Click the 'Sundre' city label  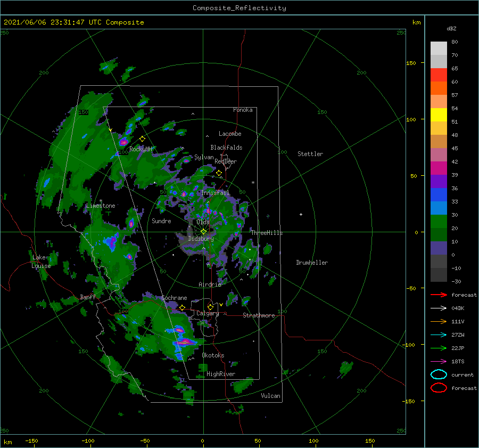(x=161, y=221)
